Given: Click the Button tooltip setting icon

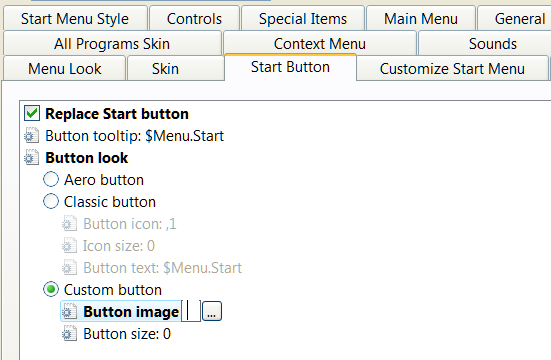Looking at the screenshot, I should [32, 136].
